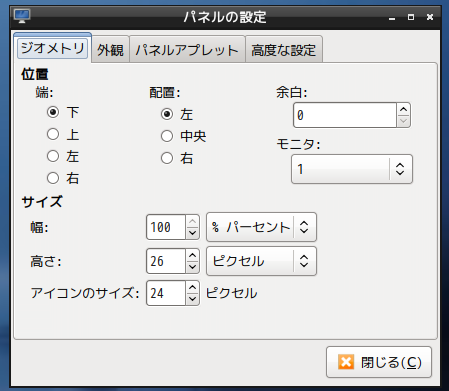Close the window with title bar X
The width and height of the screenshot is (449, 391).
point(430,17)
